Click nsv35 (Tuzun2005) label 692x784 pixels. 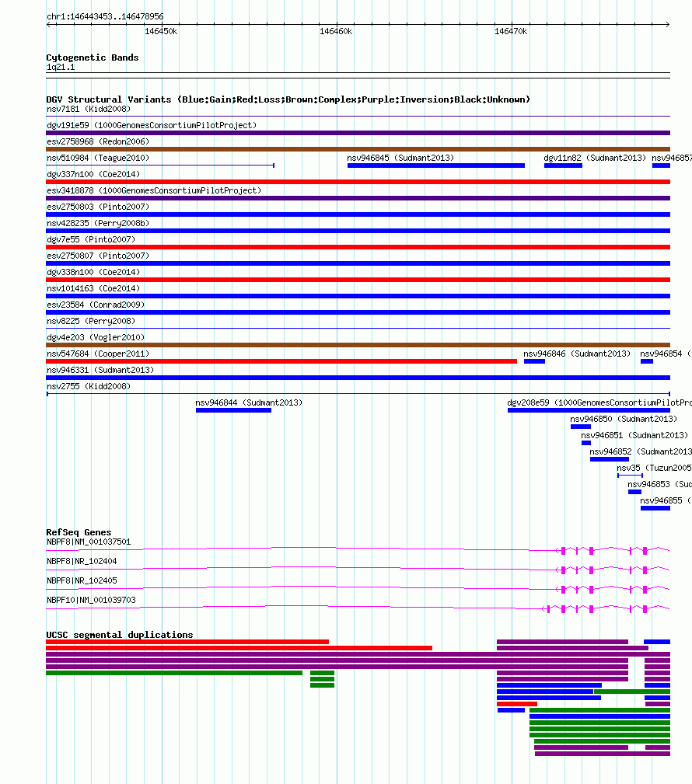pyautogui.click(x=654, y=468)
